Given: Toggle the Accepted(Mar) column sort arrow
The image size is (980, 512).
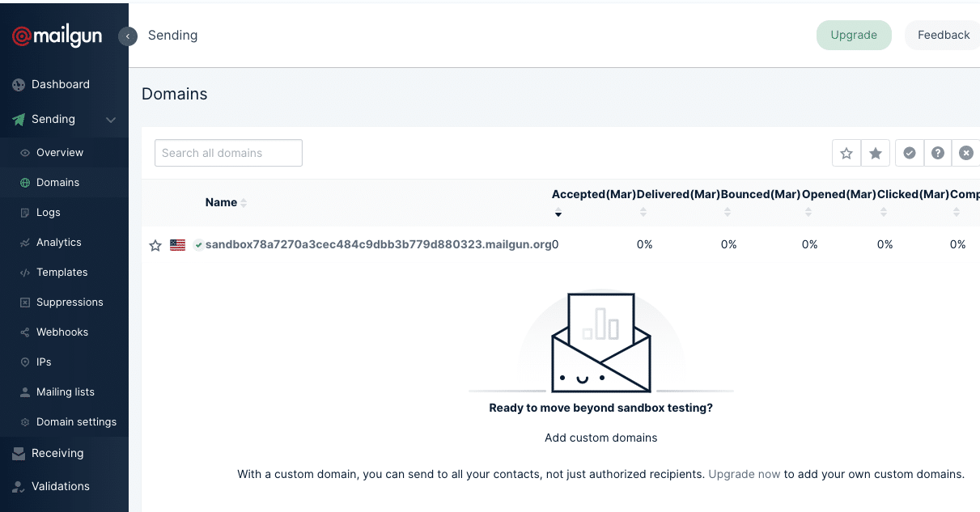Looking at the screenshot, I should [558, 213].
